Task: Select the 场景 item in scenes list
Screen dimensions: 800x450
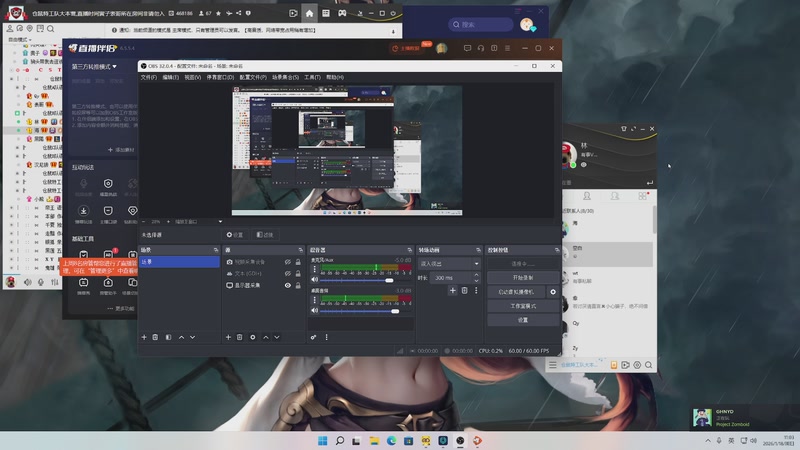Action: tap(179, 262)
